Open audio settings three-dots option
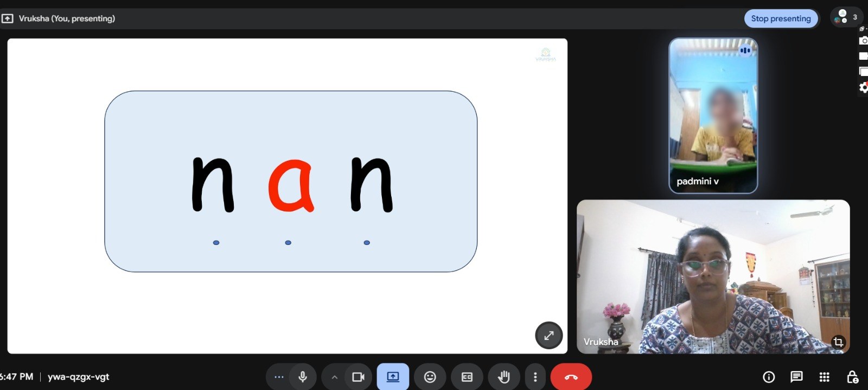The height and width of the screenshot is (390, 868). tap(279, 376)
